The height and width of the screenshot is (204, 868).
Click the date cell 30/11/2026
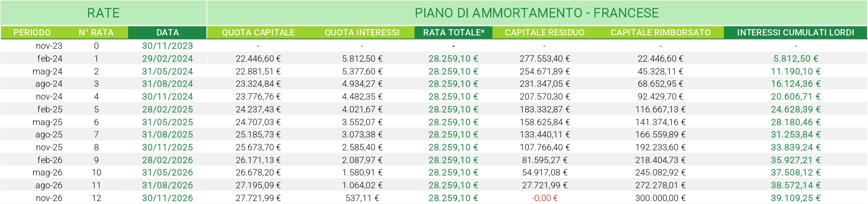[x=167, y=198]
